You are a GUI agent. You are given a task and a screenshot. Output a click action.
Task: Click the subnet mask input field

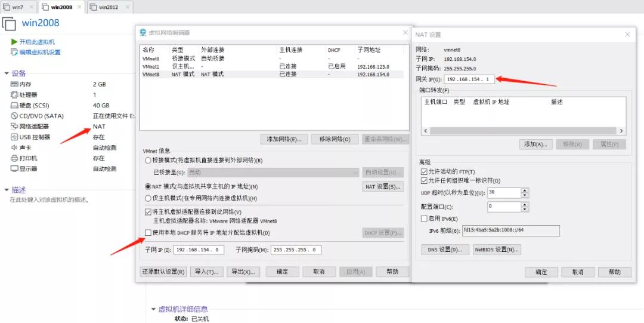point(296,250)
